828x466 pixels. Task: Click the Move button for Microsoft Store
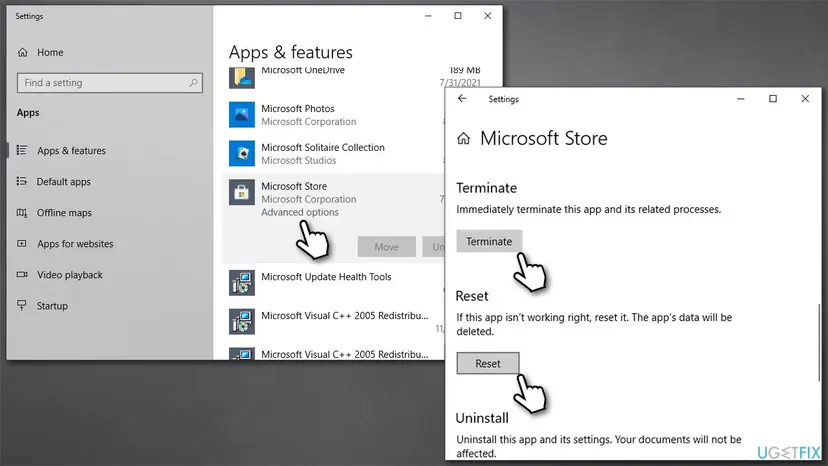[x=387, y=247]
